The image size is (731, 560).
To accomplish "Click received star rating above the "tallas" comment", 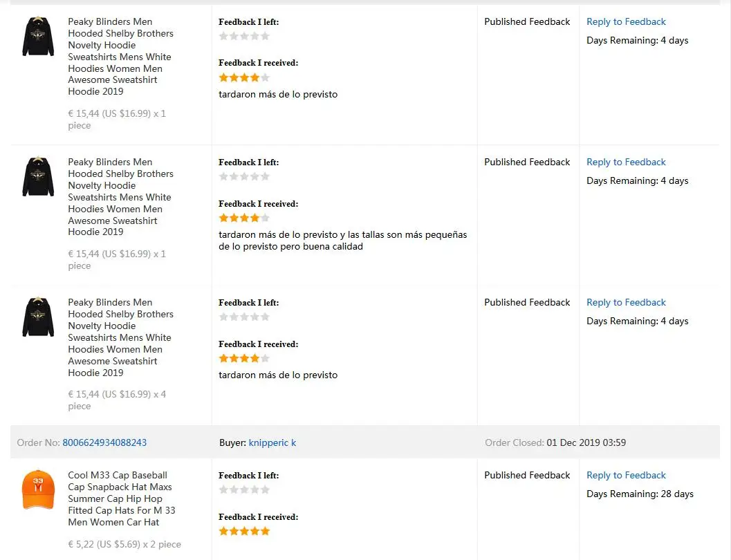I will (x=244, y=218).
